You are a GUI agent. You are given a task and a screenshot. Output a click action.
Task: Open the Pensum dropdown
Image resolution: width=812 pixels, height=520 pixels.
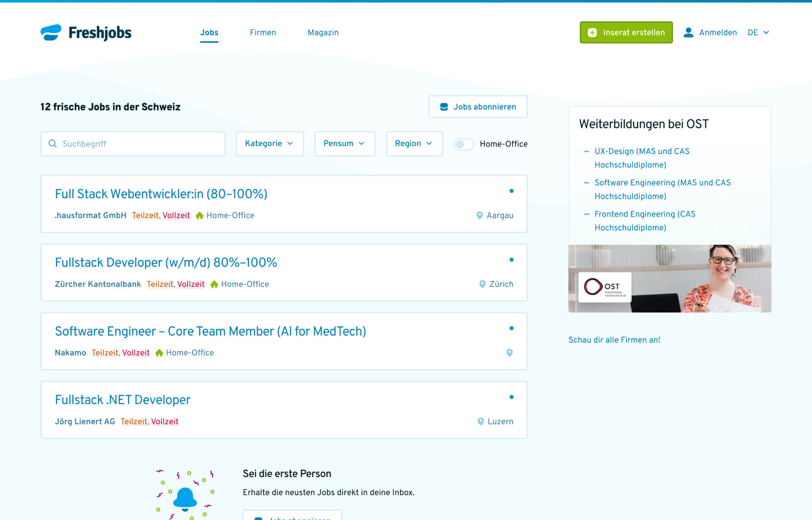[x=344, y=143]
